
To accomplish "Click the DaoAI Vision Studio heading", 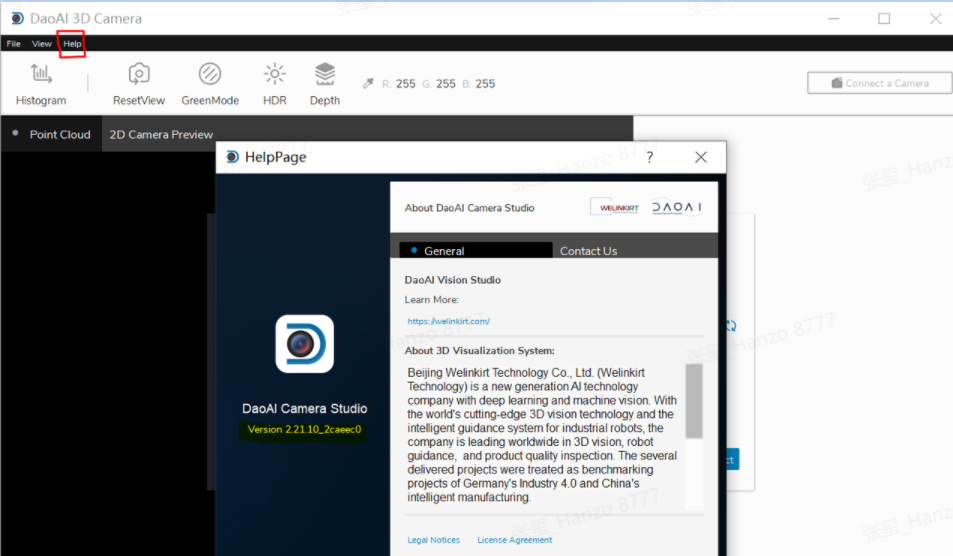I will [453, 280].
